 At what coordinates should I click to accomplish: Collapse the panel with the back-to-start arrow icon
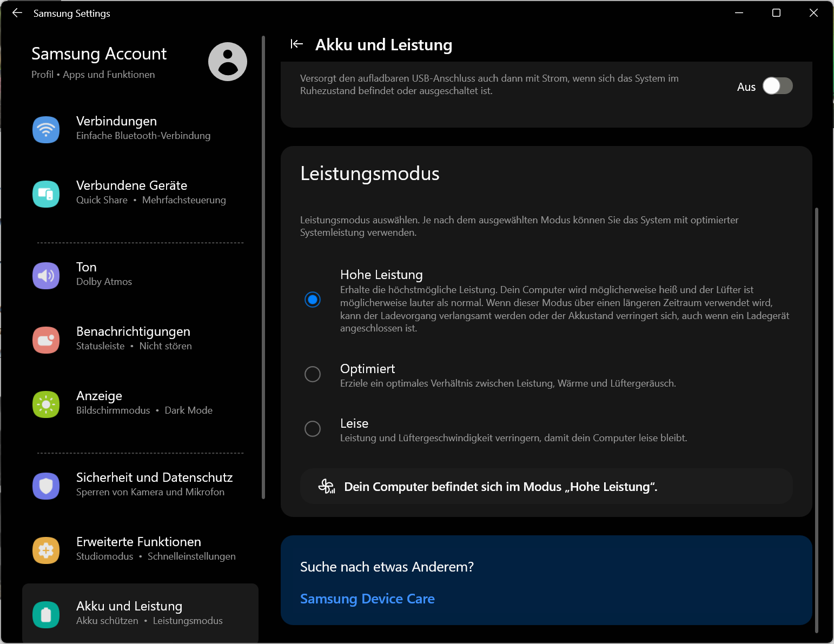click(296, 44)
